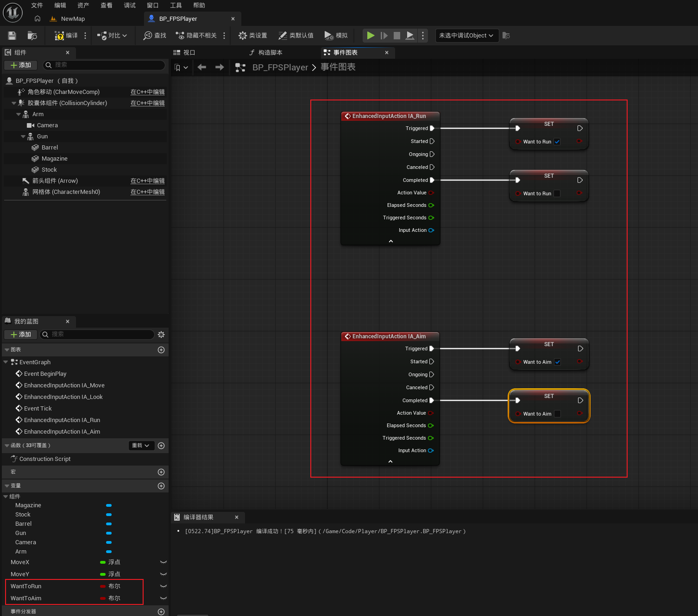
Task: Click the frame skip playback button
Action: click(x=384, y=36)
